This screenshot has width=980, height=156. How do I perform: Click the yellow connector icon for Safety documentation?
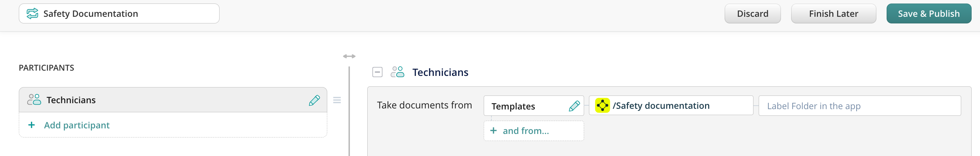point(602,106)
